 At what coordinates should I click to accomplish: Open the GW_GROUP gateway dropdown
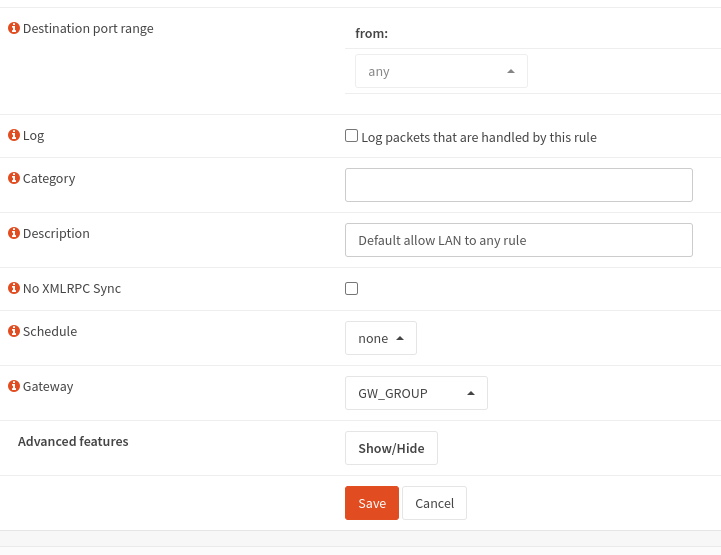click(416, 393)
